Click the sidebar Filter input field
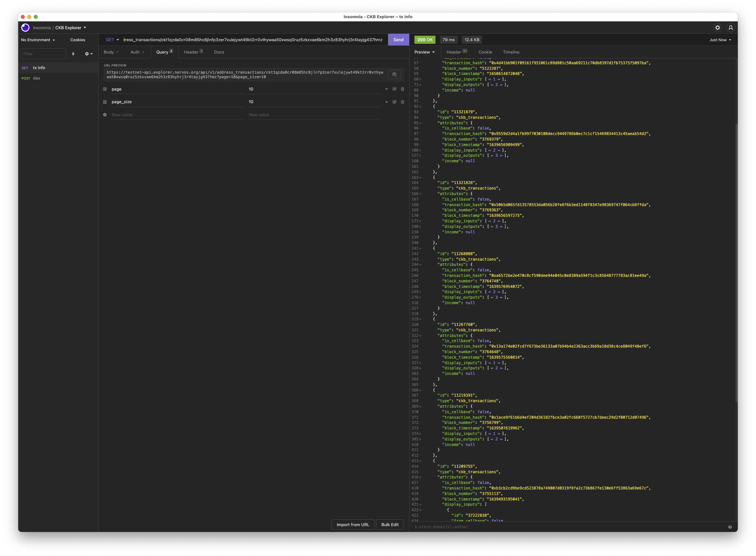 pyautogui.click(x=43, y=54)
